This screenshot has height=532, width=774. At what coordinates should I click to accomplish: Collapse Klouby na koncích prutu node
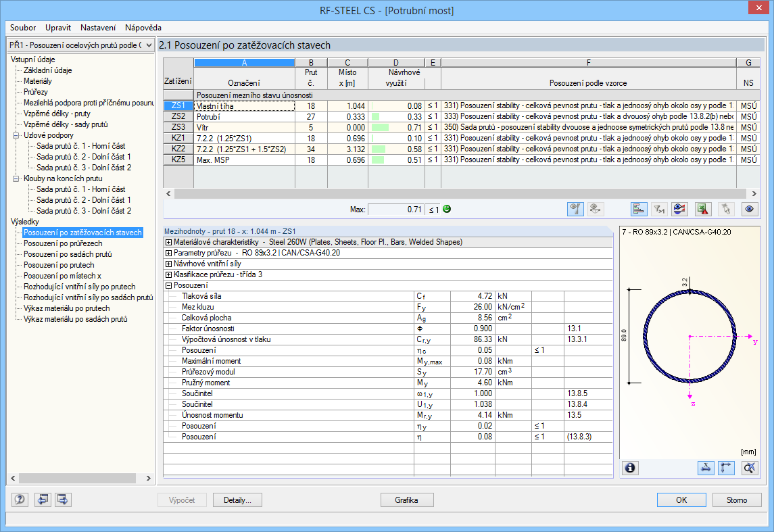tap(16, 178)
